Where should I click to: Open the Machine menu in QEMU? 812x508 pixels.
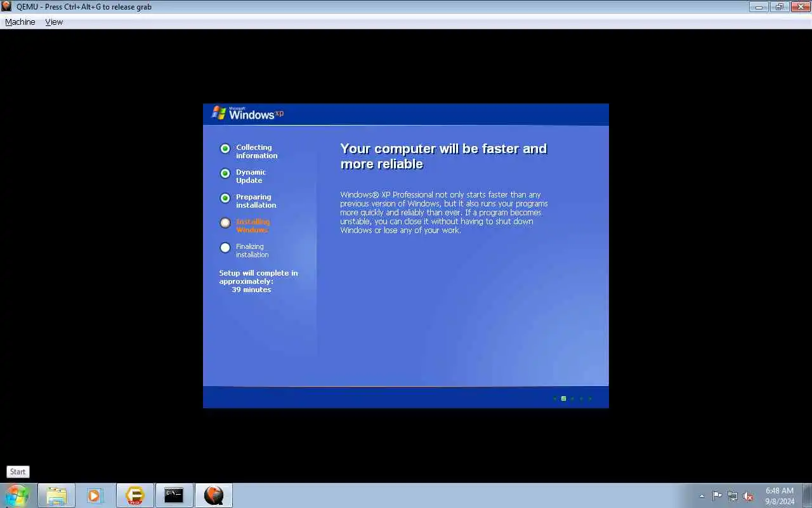point(20,22)
